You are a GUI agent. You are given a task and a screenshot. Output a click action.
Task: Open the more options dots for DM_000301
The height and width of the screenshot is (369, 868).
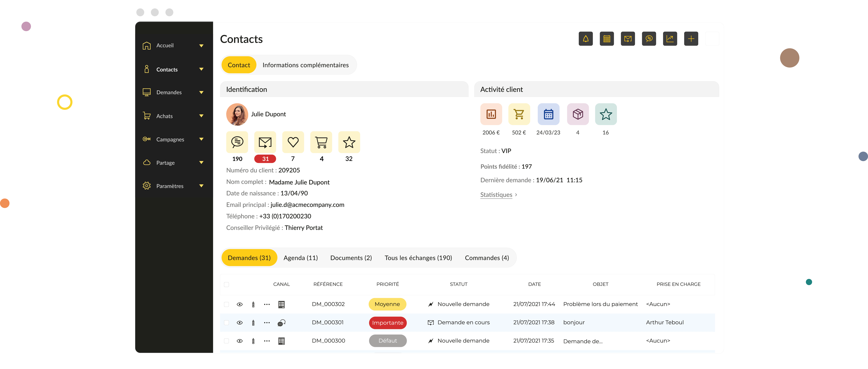coord(267,323)
